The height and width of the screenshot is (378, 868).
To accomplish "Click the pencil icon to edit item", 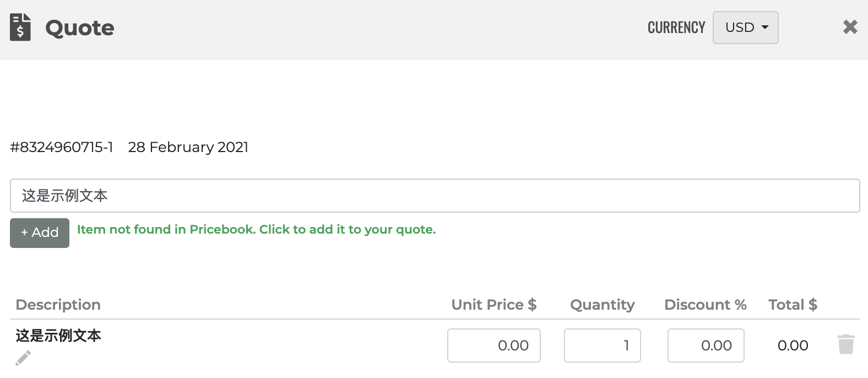I will click(x=23, y=358).
